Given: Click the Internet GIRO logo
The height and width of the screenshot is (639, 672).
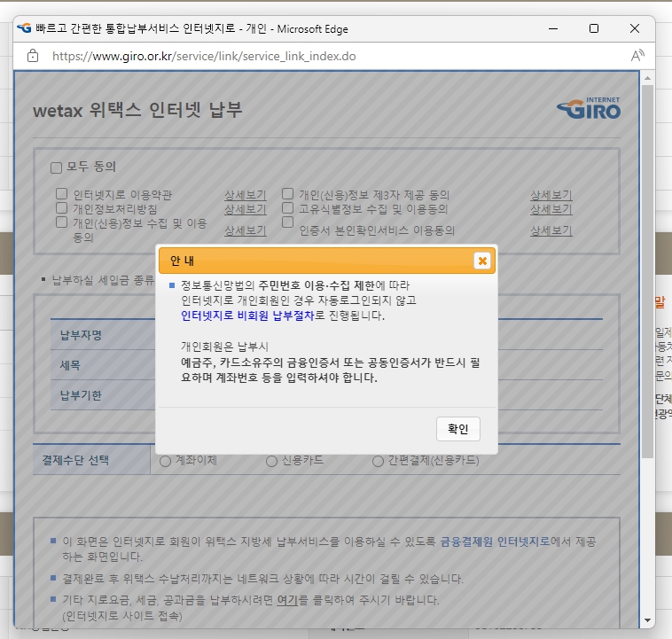Looking at the screenshot, I should pyautogui.click(x=589, y=108).
